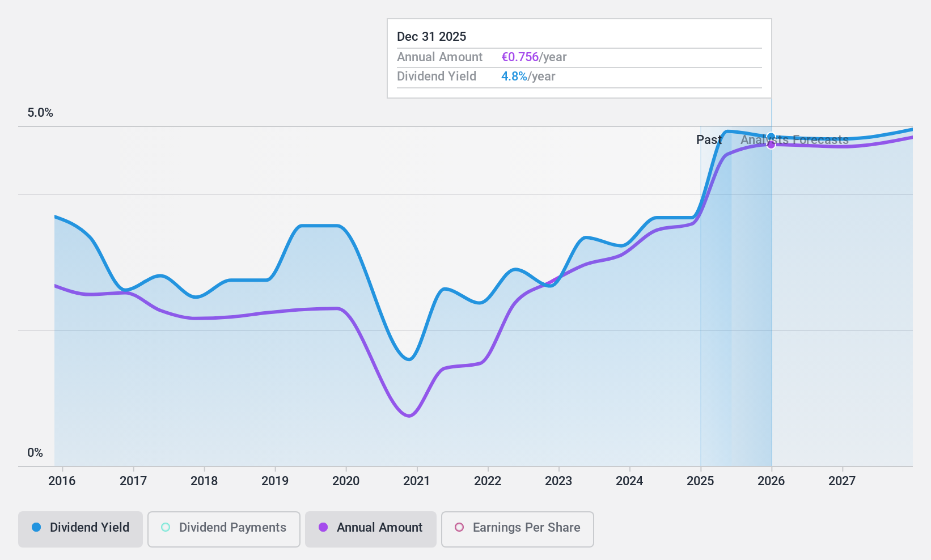Click the 2018 x-axis label
931x560 pixels.
click(x=204, y=481)
